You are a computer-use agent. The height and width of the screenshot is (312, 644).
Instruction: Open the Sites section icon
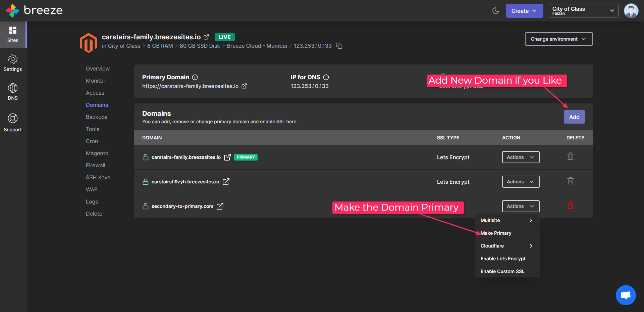tap(13, 35)
